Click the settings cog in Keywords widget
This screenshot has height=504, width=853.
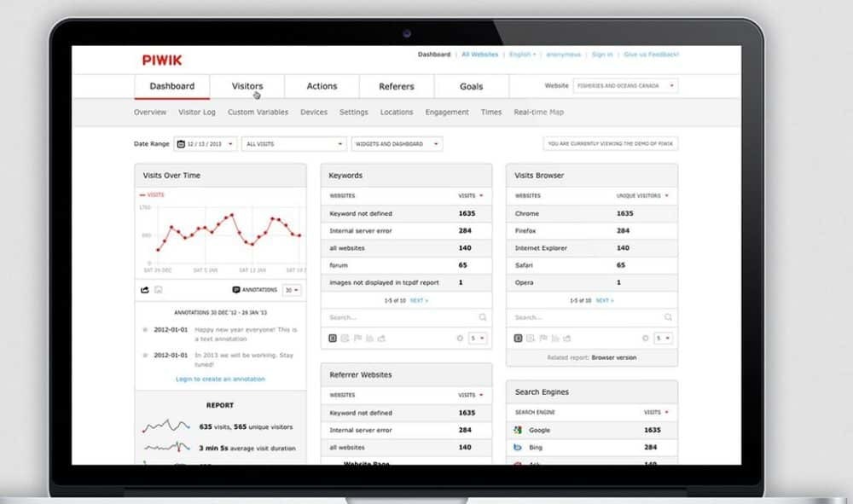pyautogui.click(x=460, y=338)
